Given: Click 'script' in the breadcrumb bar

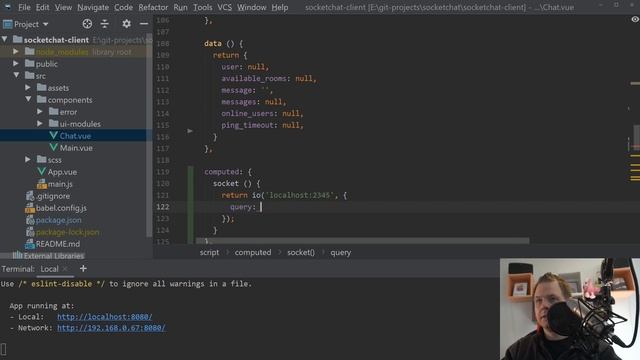Looking at the screenshot, I should (209, 253).
